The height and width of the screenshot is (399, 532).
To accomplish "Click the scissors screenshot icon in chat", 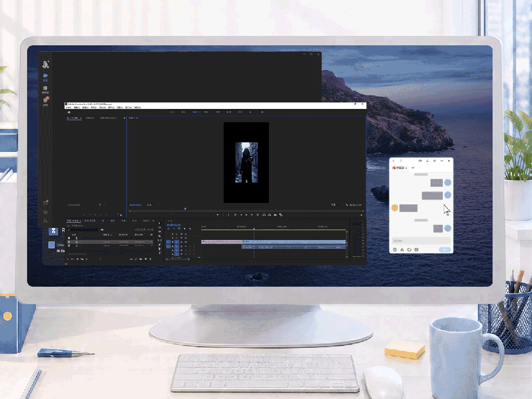I will [402, 250].
